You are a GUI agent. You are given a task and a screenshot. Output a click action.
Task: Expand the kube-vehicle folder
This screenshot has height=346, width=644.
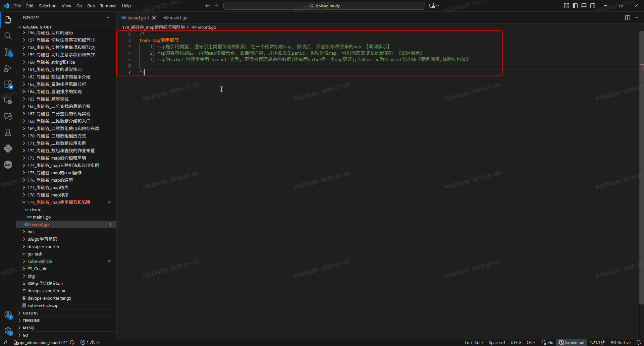pyautogui.click(x=66, y=261)
